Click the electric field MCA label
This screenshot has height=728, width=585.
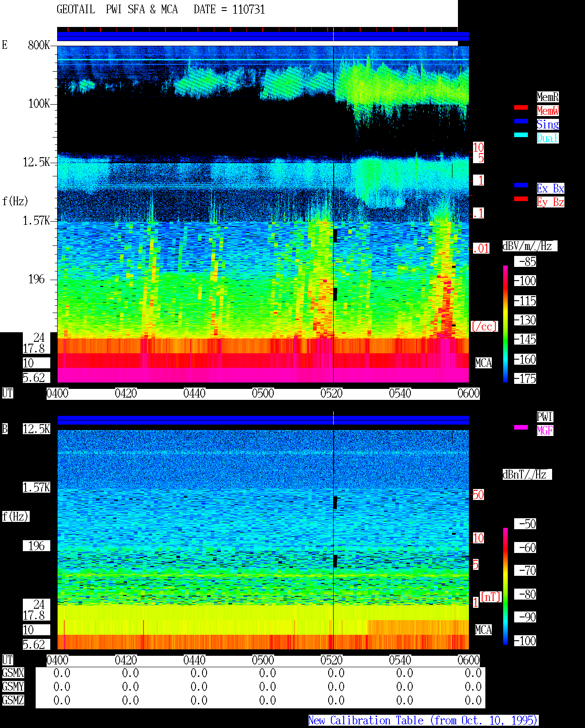tap(484, 363)
